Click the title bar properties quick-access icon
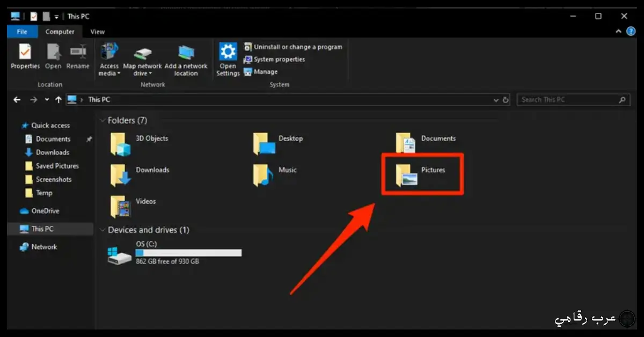This screenshot has width=644, height=337. coord(33,16)
